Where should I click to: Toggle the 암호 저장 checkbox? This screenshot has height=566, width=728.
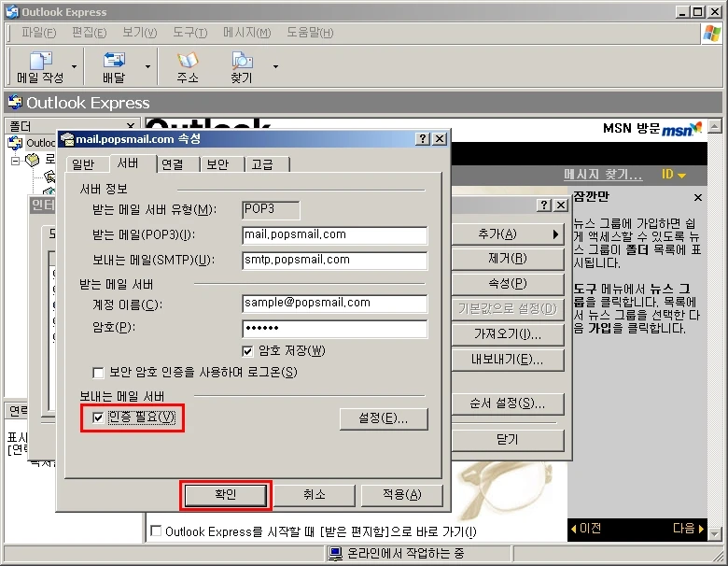(248, 351)
